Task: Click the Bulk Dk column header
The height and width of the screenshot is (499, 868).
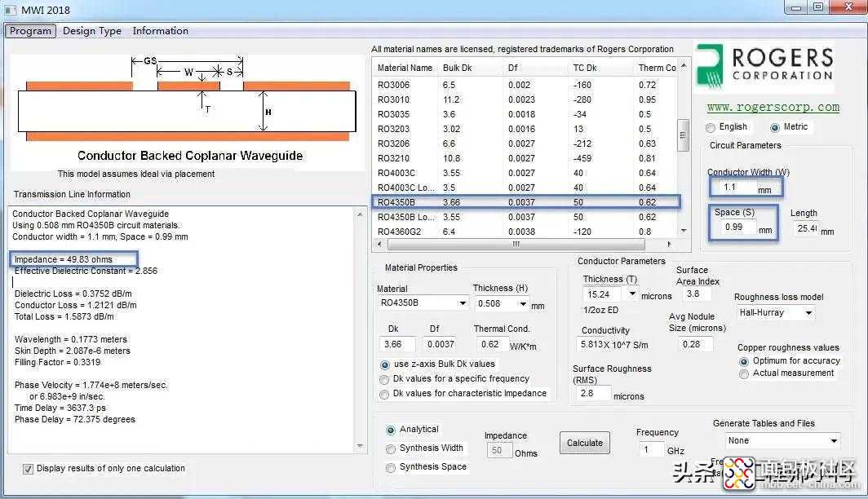Action: tap(471, 68)
